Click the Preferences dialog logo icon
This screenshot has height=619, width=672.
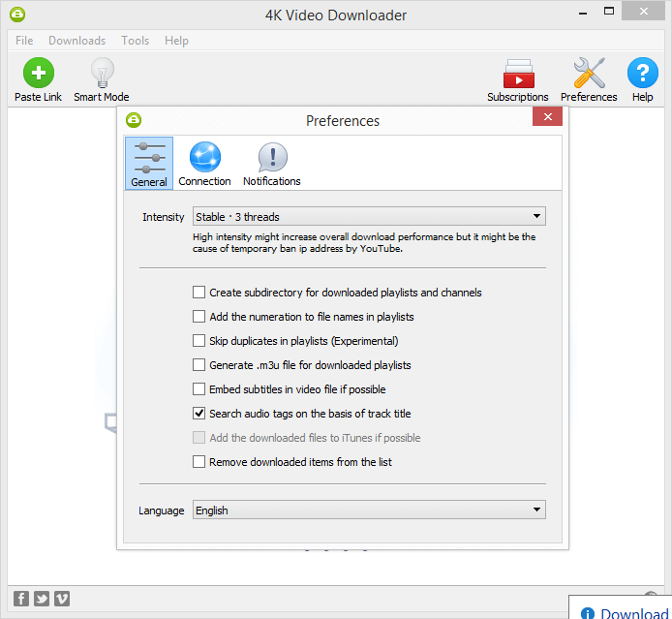134,120
